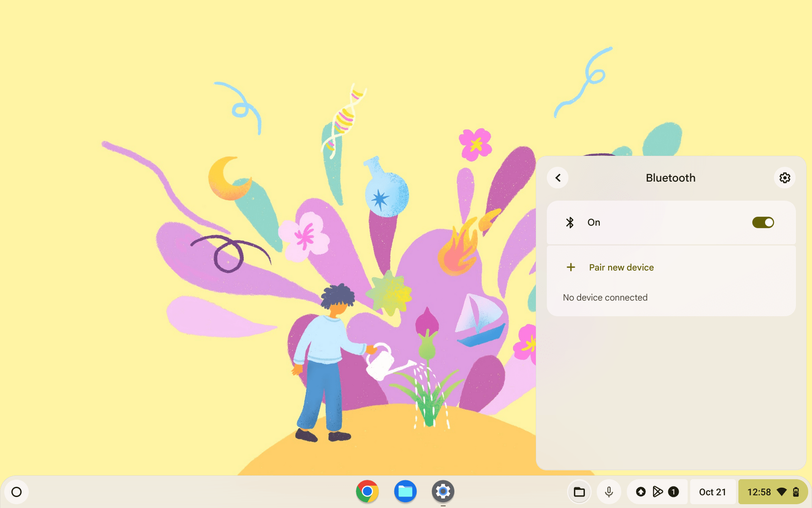Click the Oct 21 date to open calendar
Screen dimensions: 812x508
pyautogui.click(x=713, y=491)
